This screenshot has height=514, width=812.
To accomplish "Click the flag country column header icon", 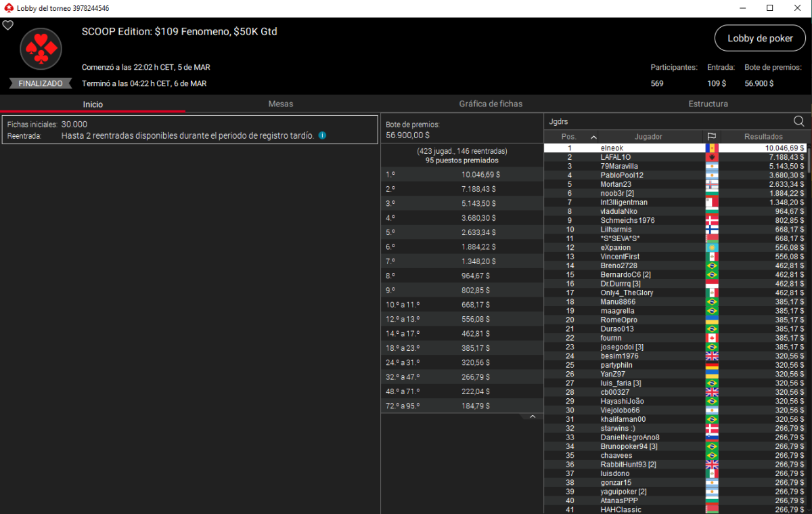I will [711, 137].
